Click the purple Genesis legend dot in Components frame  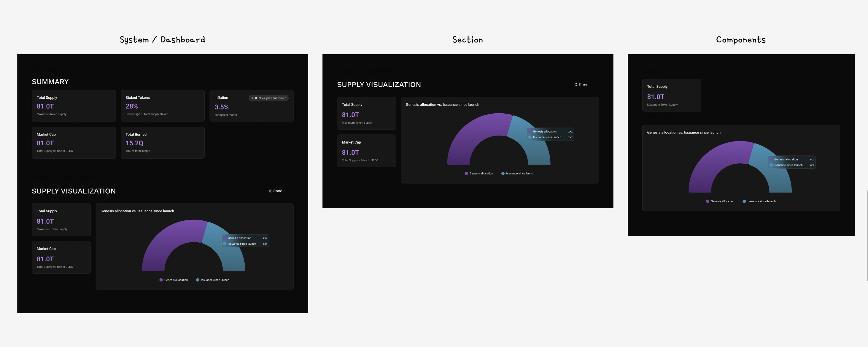(x=708, y=201)
